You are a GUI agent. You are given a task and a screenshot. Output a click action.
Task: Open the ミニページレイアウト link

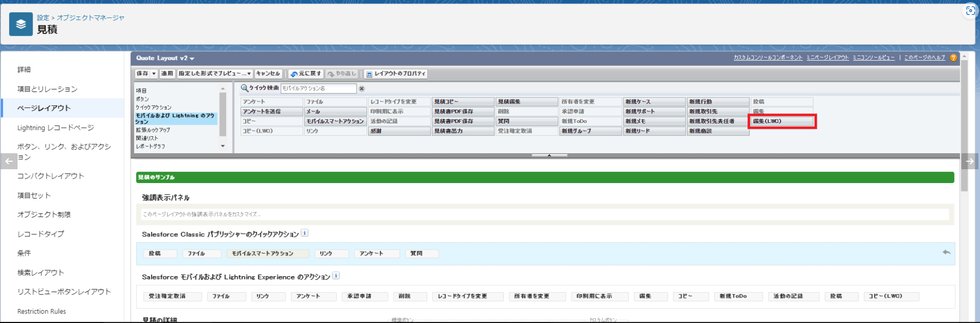(827, 57)
